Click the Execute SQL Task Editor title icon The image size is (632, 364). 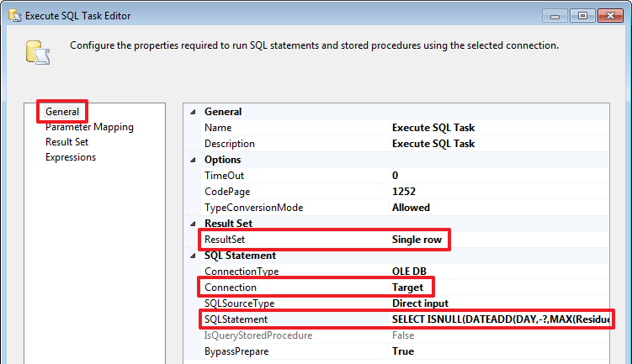(15, 16)
